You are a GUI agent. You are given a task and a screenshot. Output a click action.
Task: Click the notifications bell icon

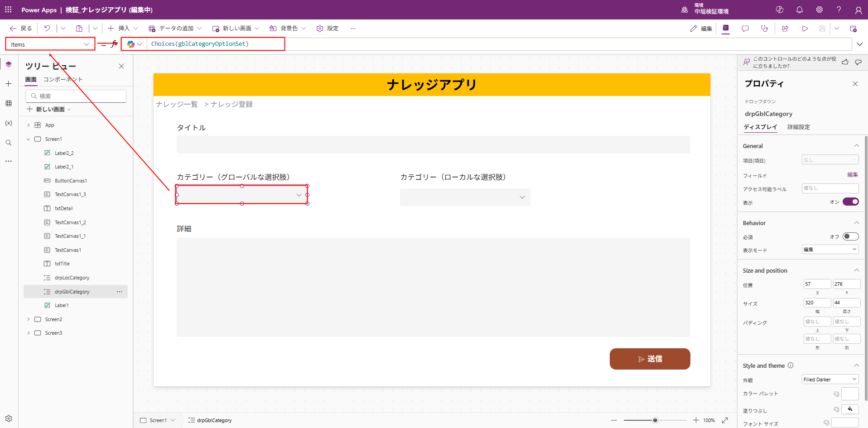click(800, 10)
